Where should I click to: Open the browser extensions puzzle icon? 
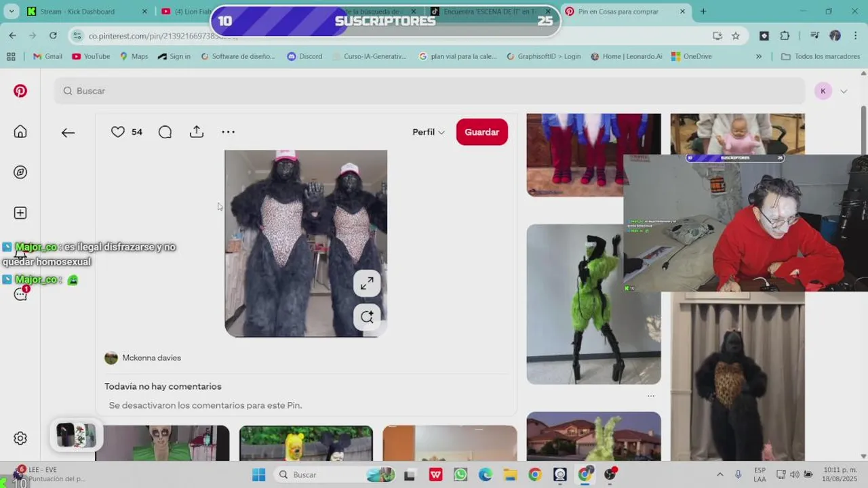785,36
